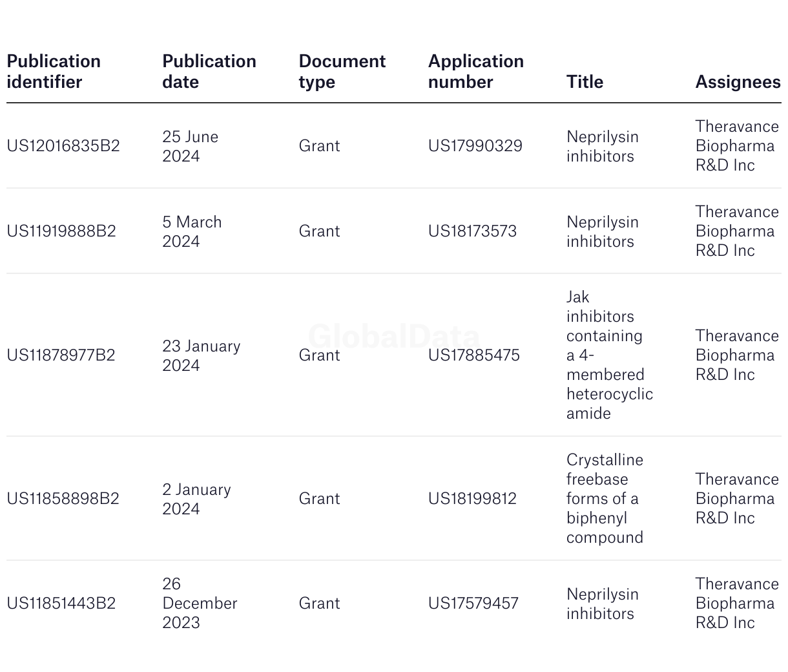
Task: Click the Crystalline freebase forms title
Action: pos(605,499)
